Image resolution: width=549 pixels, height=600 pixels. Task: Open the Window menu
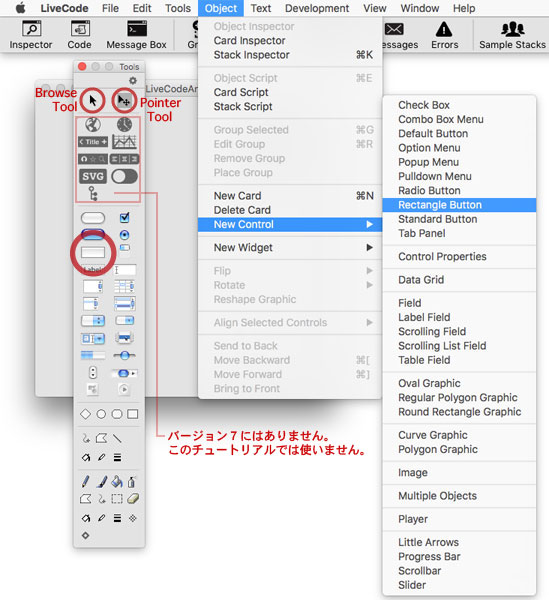click(420, 8)
